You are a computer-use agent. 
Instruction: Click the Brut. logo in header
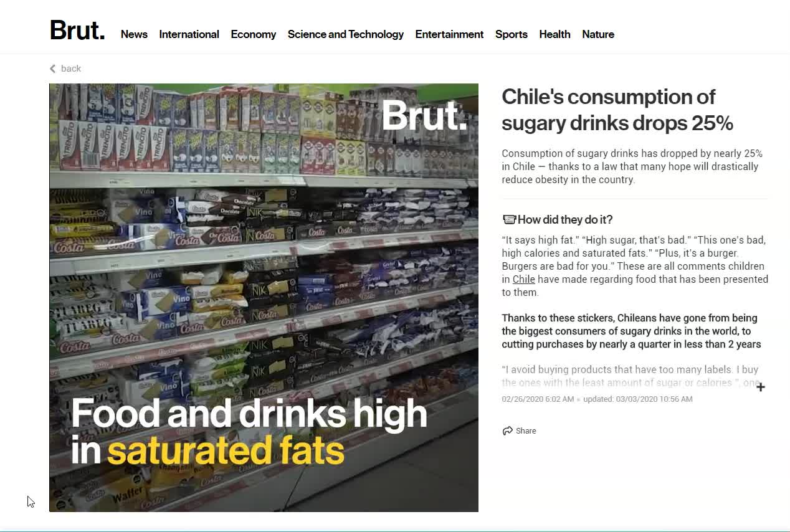tap(77, 31)
